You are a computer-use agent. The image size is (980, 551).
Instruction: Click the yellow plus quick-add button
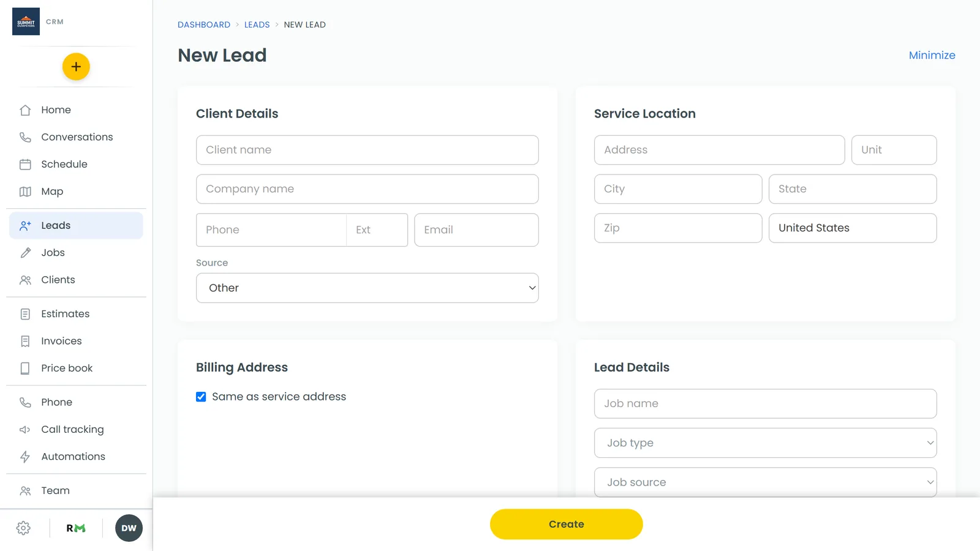click(76, 67)
